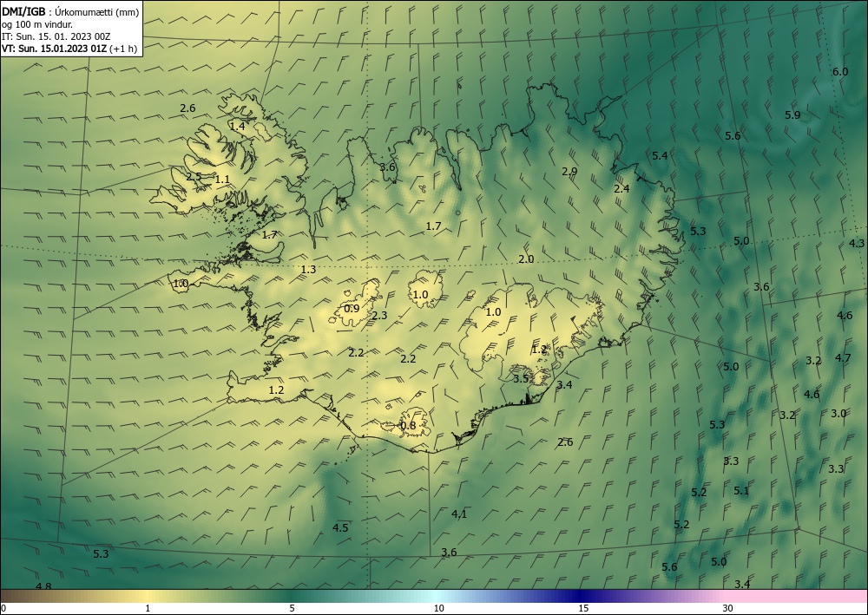Click the '0' label on the color scale
Screen dimensions: 868x615
[x=3, y=609]
